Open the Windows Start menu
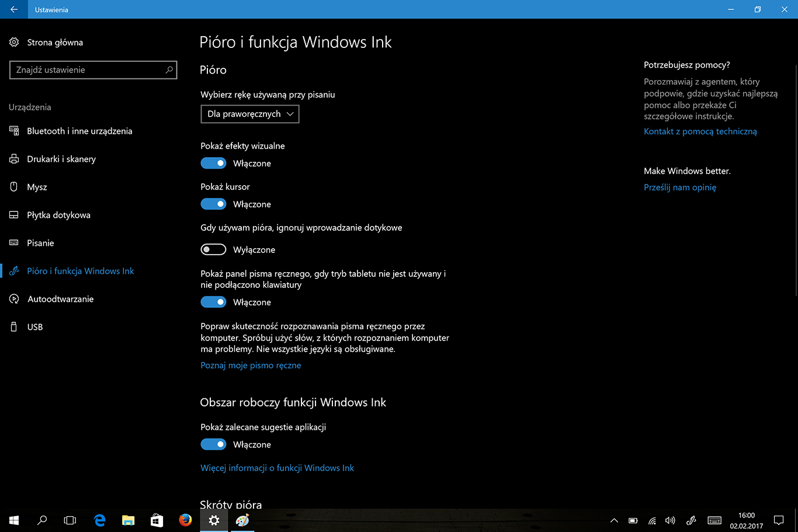This screenshot has width=798, height=532. 14,520
